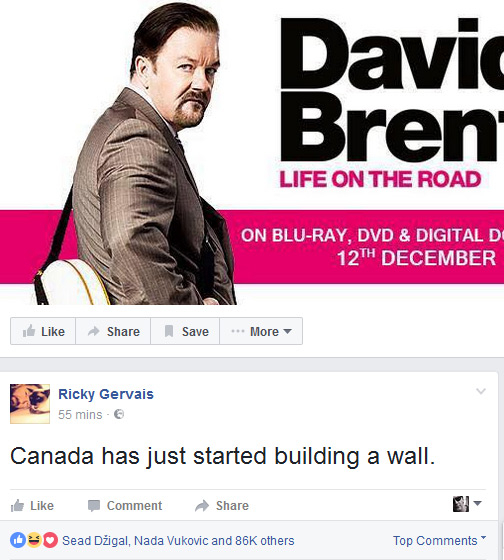Open the 55 mins timestamp link
Viewport: 504px width, 560px height.
point(80,414)
